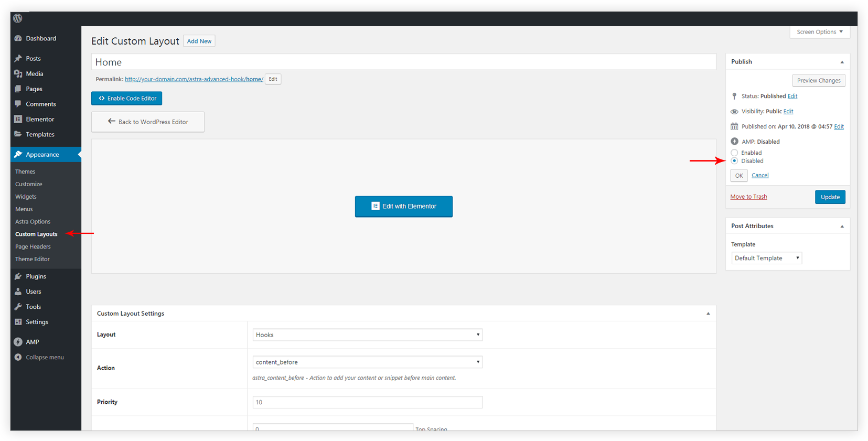Click Back to WordPress Editor button
Viewport: 868px width, 441px height.
click(x=148, y=122)
